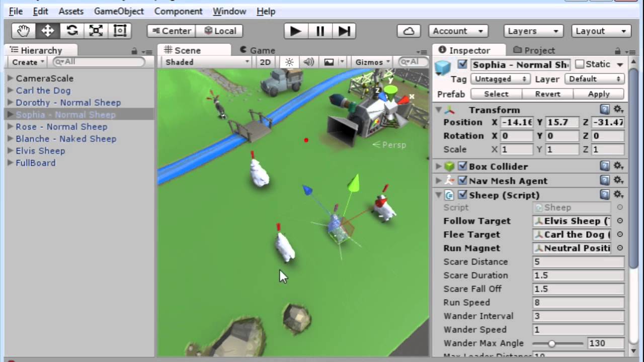Open the Gizmos dropdown
The height and width of the screenshot is (362, 644).
point(373,62)
